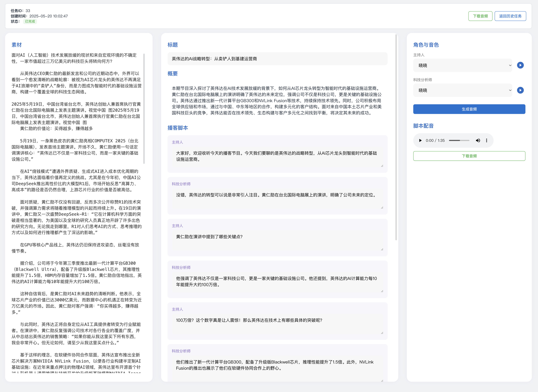Image resolution: width=538 pixels, height=392 pixels.
Task: Click the 标题 heading
Action: click(x=173, y=45)
